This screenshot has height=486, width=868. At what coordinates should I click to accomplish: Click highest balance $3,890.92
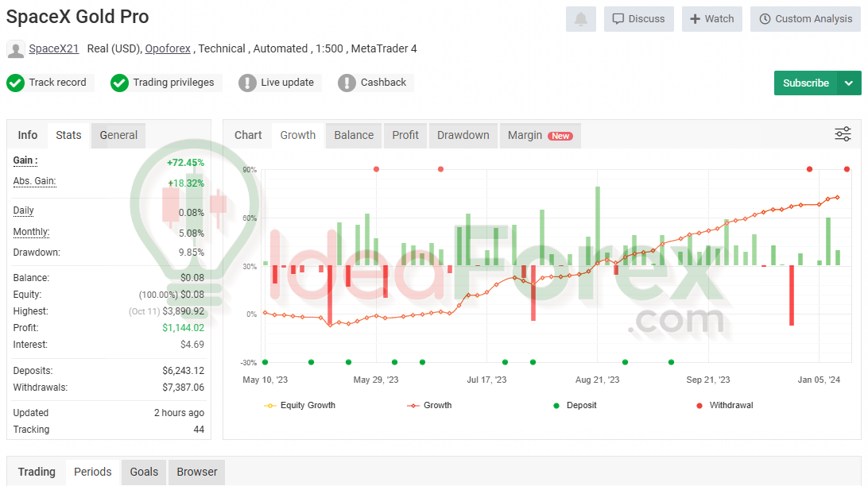184,311
